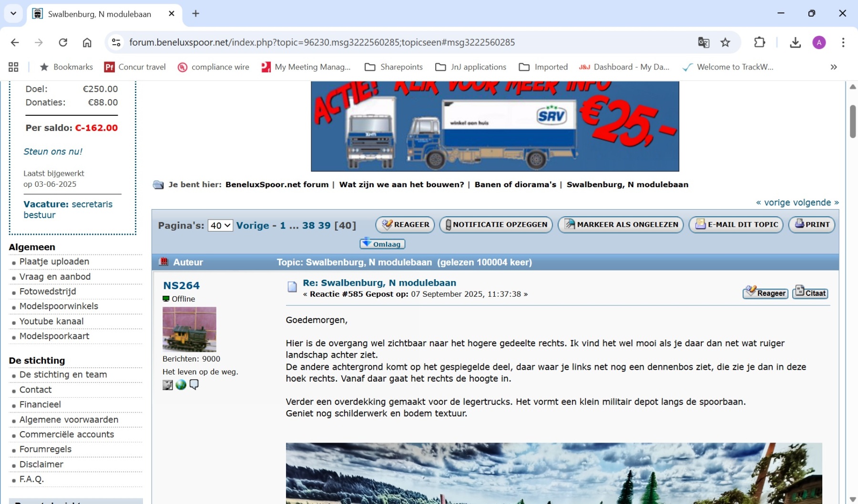
Task: Open Welcome to TrackW... bookmark
Action: (728, 67)
